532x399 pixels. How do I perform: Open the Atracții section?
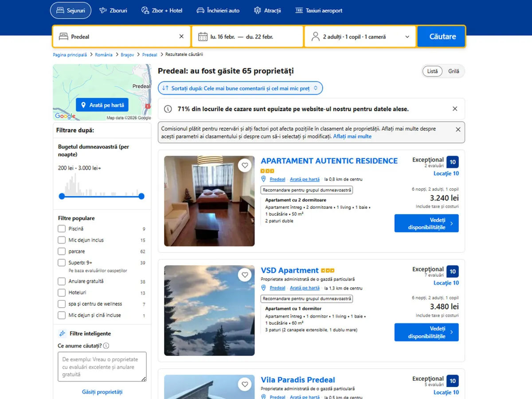click(257, 10)
